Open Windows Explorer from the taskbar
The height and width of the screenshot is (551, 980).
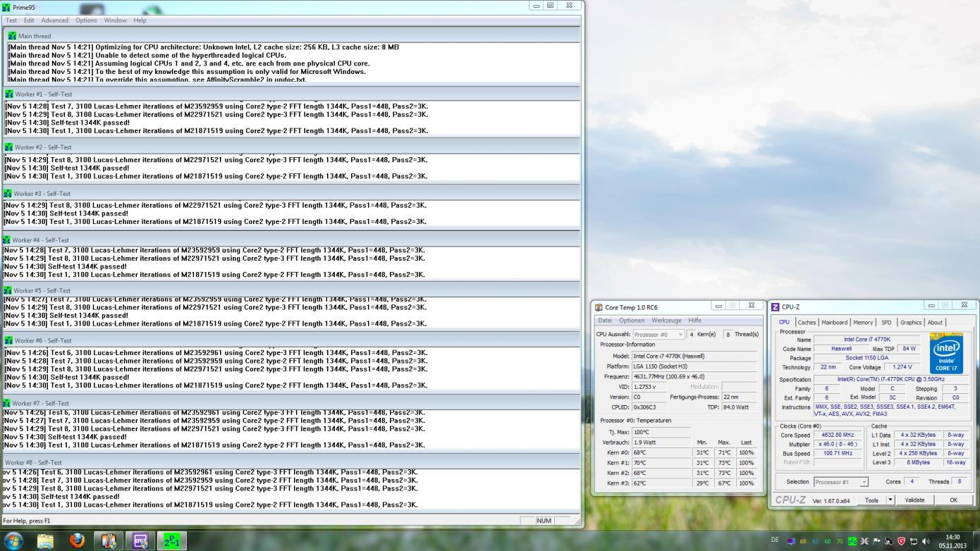[x=45, y=540]
